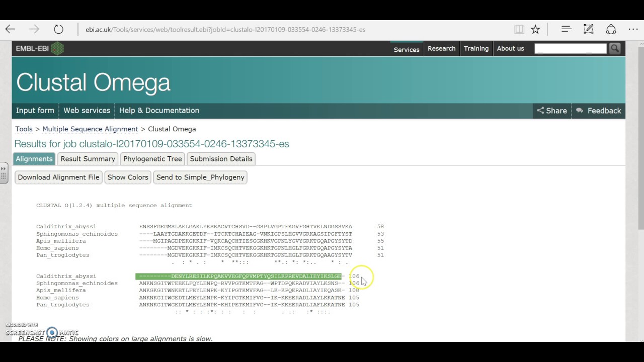Click the browser forward arrow
644x362 pixels.
[x=34, y=29]
